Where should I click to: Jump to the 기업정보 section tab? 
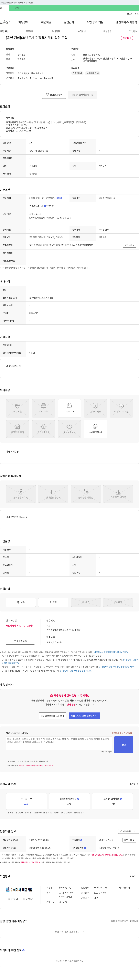click(x=133, y=32)
